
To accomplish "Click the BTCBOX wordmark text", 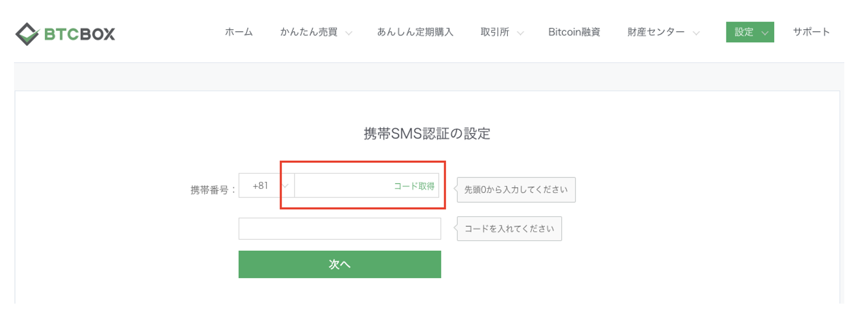I will pos(79,33).
